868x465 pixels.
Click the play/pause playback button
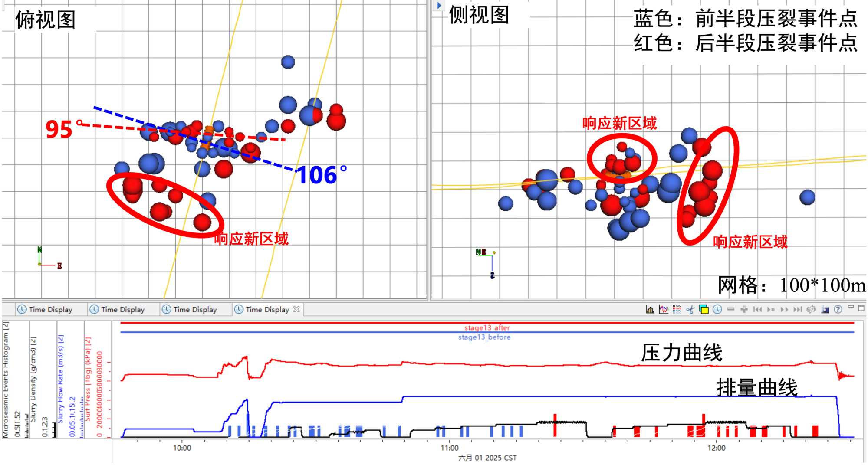tap(771, 309)
